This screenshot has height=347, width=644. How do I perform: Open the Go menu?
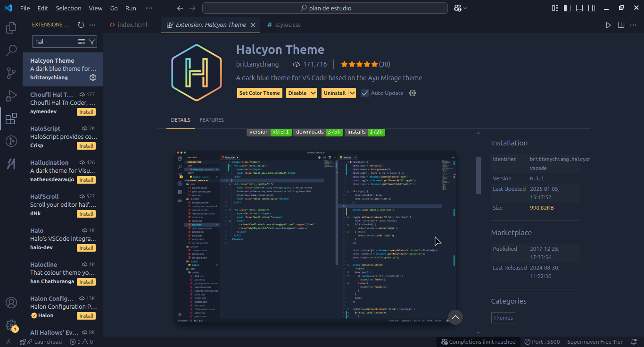pyautogui.click(x=114, y=8)
